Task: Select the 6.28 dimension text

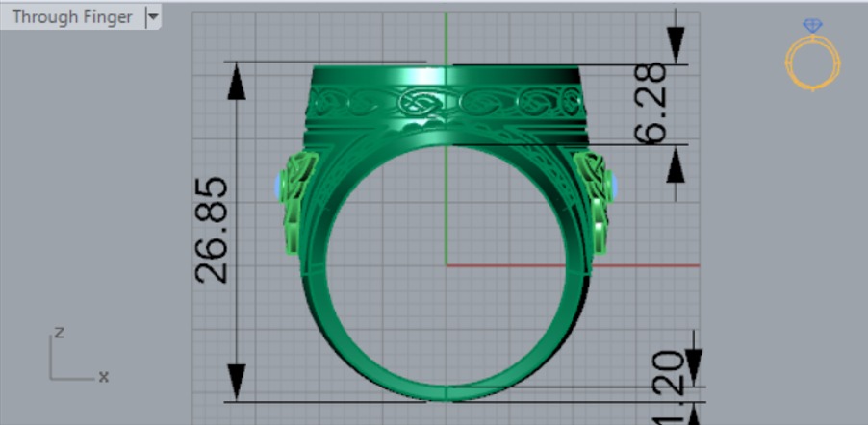Action: point(650,103)
